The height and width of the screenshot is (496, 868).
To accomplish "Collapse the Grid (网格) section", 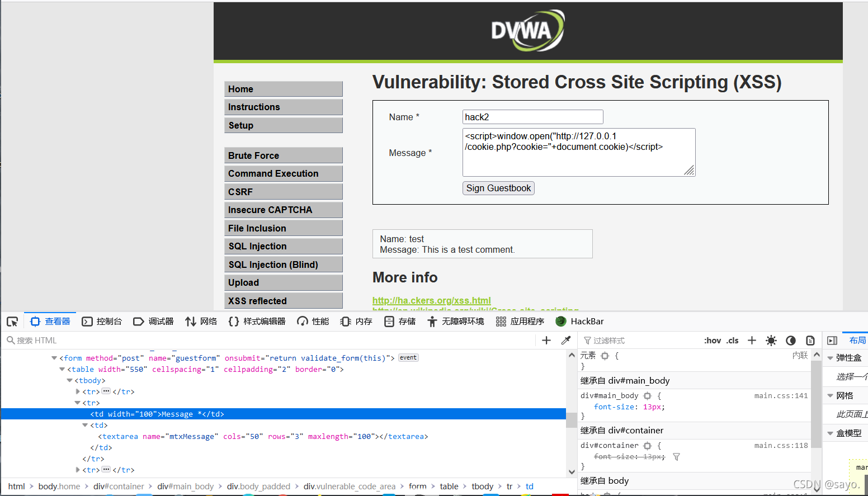I will click(x=831, y=396).
